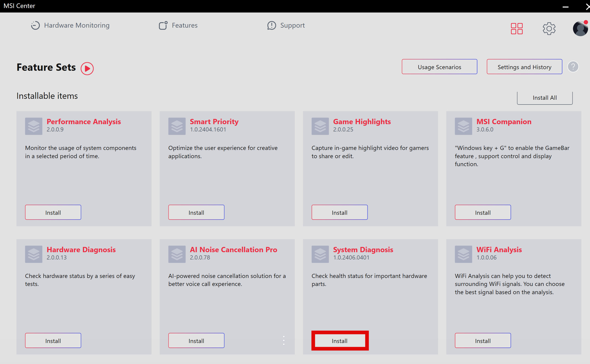Image resolution: width=590 pixels, height=364 pixels.
Task: Click version text 1.0.2406.0401
Action: pyautogui.click(x=351, y=258)
